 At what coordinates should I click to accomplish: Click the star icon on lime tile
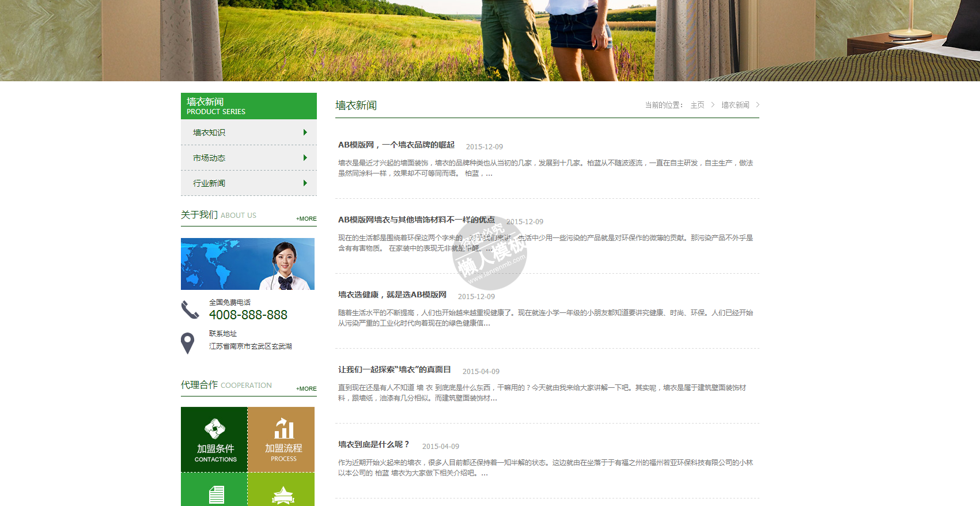[x=283, y=495]
